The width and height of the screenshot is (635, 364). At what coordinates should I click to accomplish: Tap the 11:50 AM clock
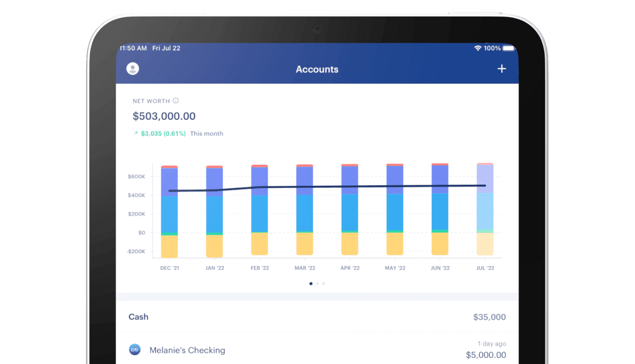click(133, 48)
